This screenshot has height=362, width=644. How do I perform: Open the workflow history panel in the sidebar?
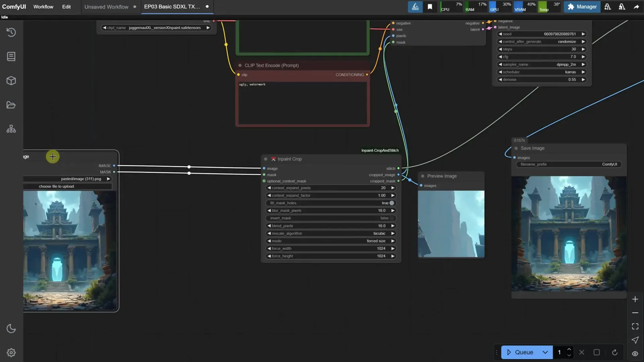[x=11, y=32]
